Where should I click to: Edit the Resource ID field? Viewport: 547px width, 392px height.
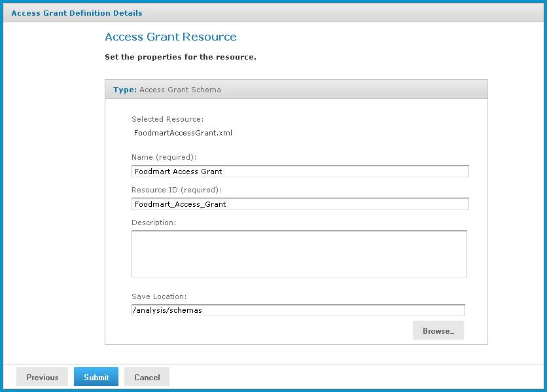coord(300,204)
